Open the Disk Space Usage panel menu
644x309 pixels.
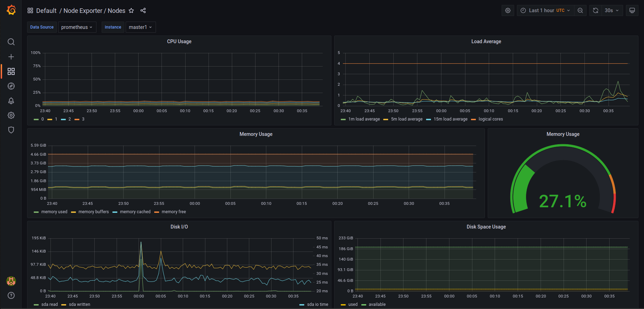click(x=486, y=227)
